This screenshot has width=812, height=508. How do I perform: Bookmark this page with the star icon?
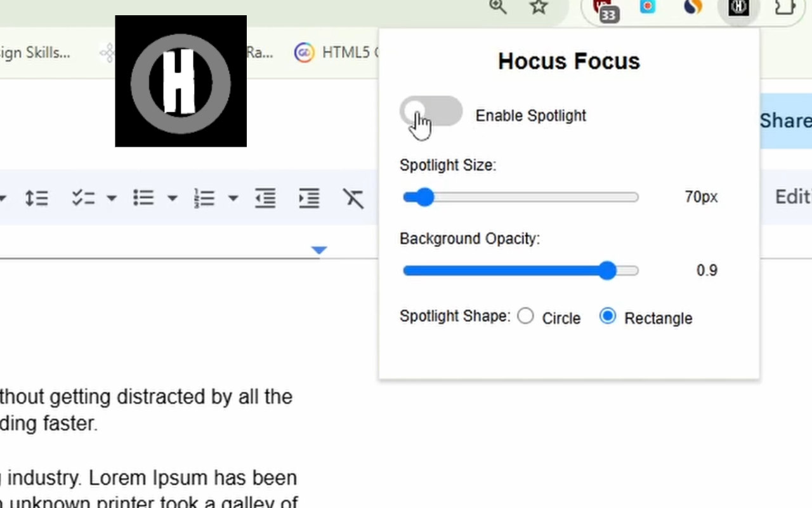539,8
